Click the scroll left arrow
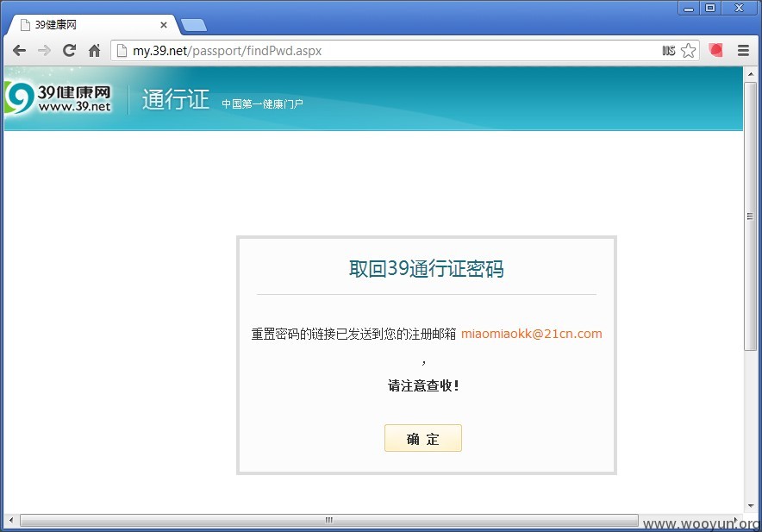762x532 pixels. (10, 520)
